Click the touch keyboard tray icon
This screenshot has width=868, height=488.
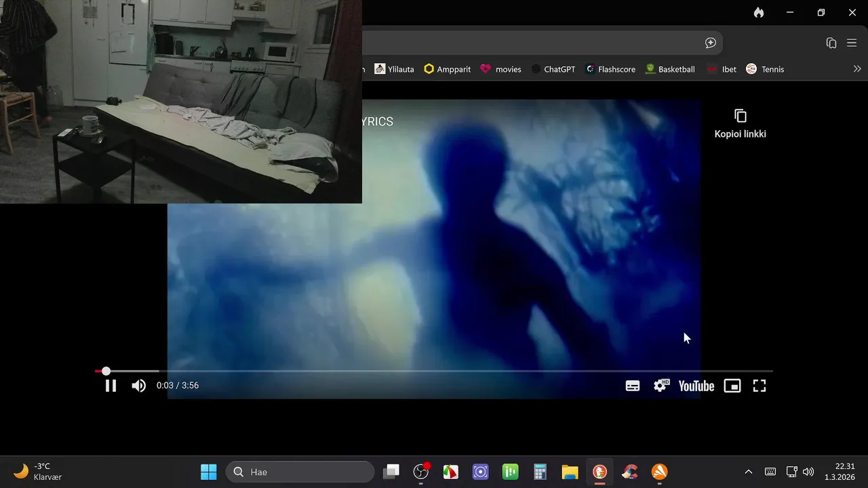coord(770,472)
